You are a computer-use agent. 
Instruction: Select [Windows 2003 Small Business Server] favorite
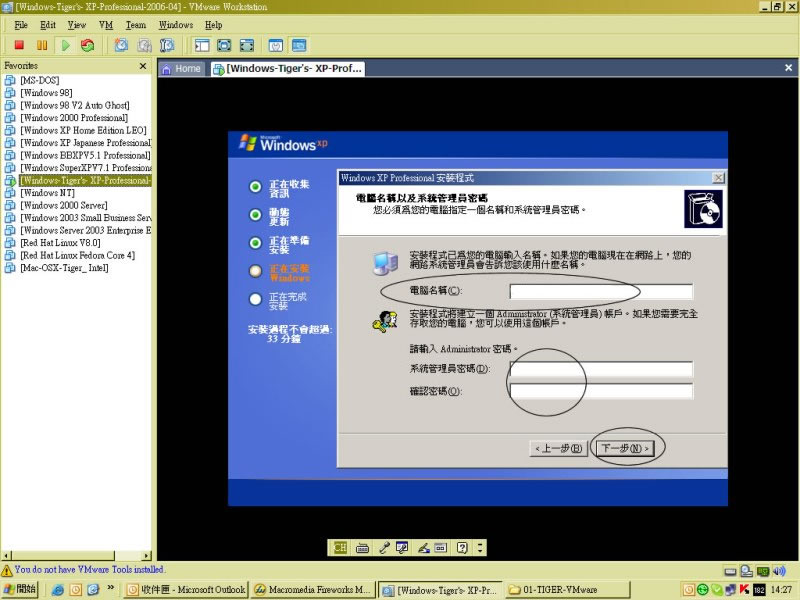coord(85,218)
